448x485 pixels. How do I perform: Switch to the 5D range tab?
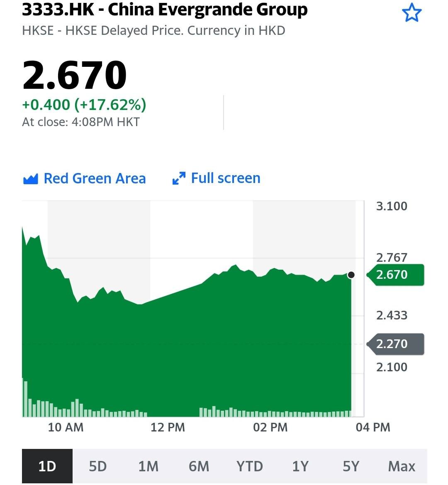(98, 466)
